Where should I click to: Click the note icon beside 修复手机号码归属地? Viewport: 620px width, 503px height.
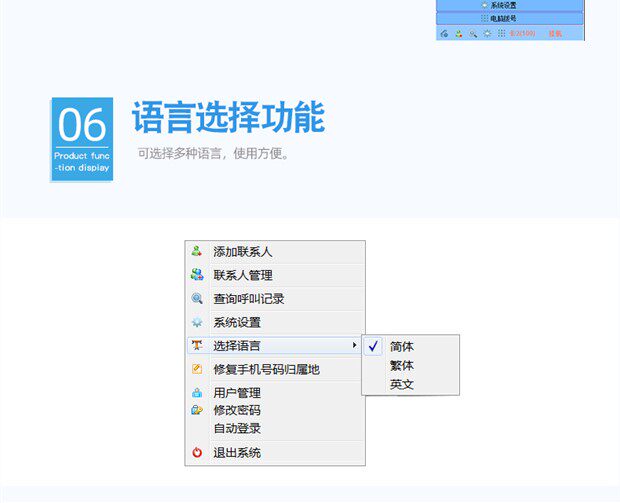197,369
